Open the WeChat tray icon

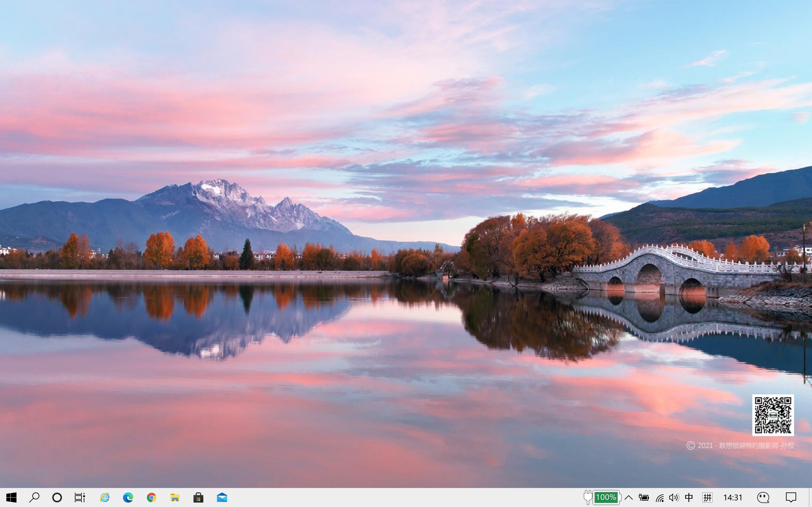763,497
